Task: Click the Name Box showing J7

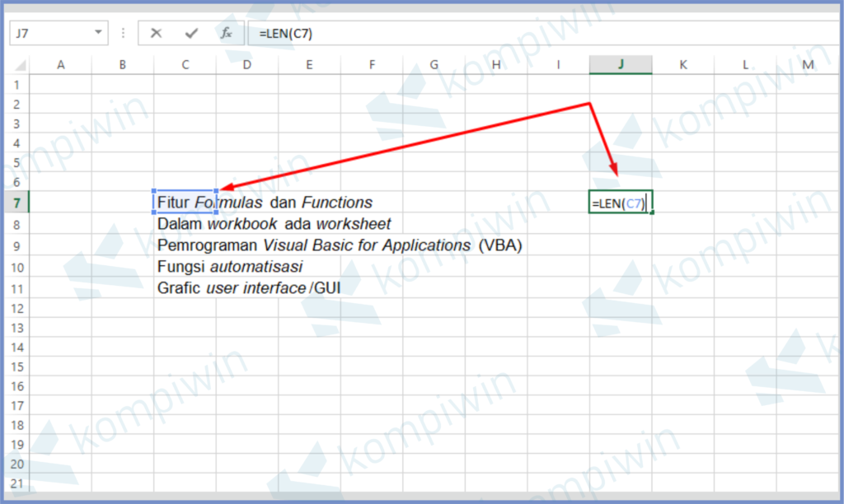Action: point(49,34)
